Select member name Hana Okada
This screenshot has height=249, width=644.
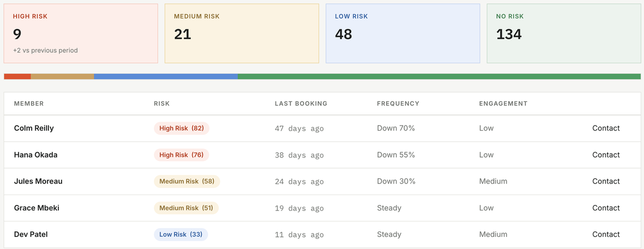pos(36,155)
